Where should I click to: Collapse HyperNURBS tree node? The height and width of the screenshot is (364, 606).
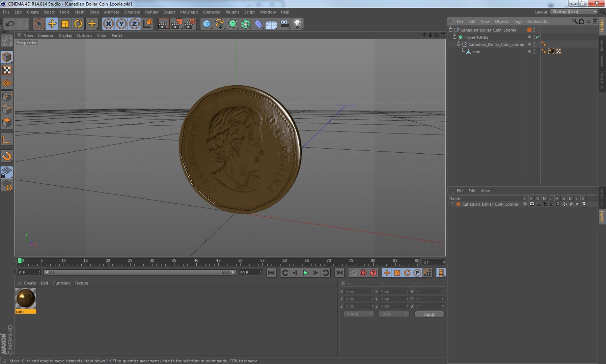(455, 37)
